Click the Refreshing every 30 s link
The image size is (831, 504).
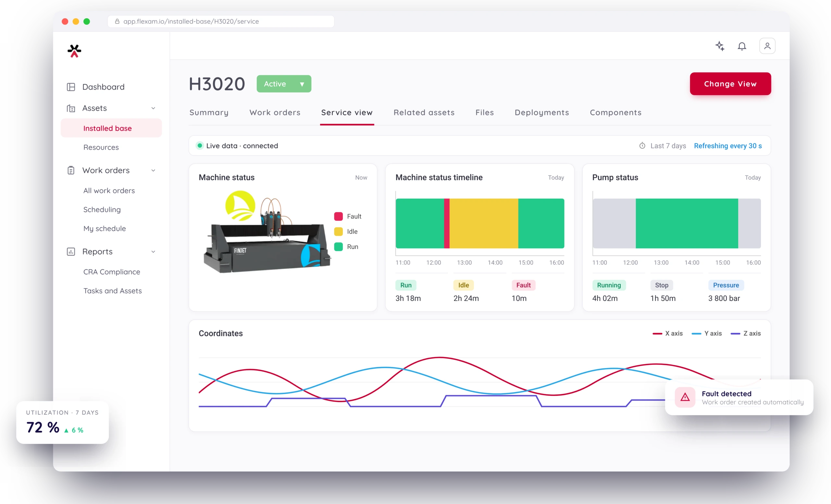(728, 146)
